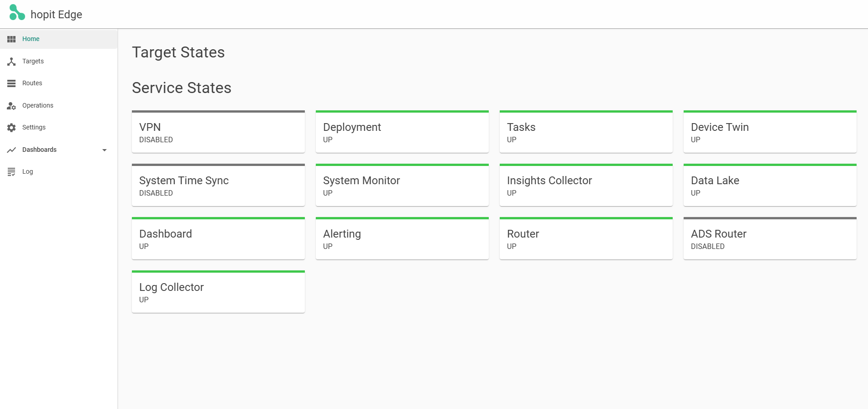Go to the Routes page

point(32,83)
